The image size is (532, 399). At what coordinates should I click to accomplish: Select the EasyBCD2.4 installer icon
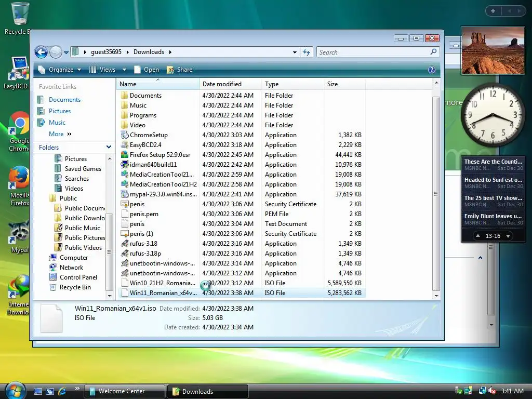click(125, 144)
